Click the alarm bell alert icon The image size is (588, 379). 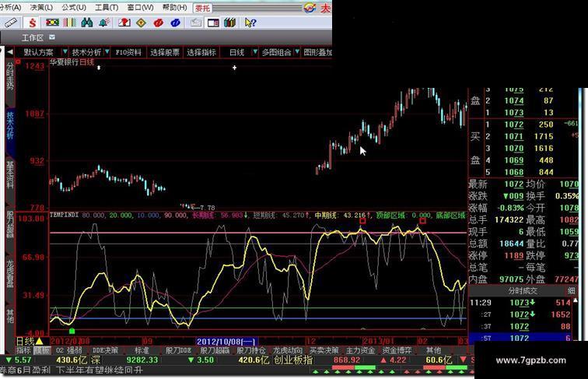pyautogui.click(x=104, y=23)
